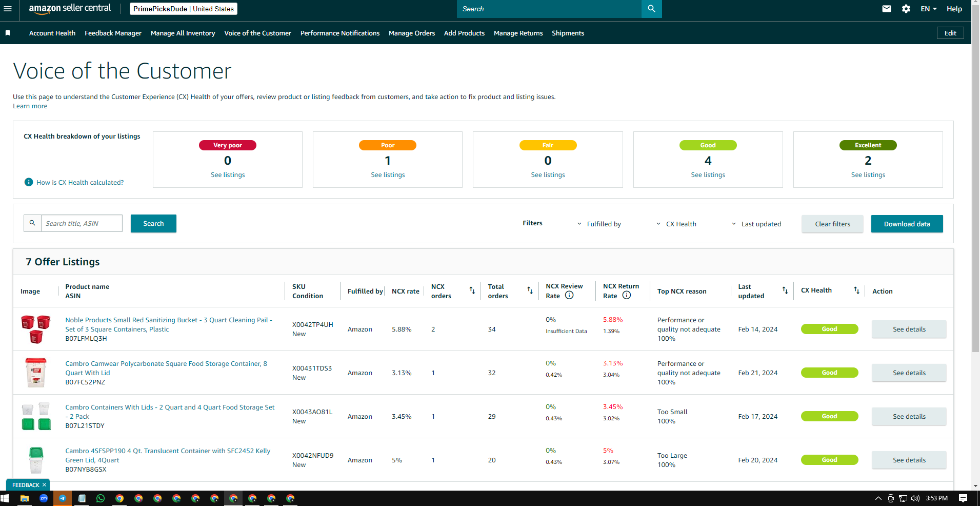Image resolution: width=980 pixels, height=506 pixels.
Task: Click the red sanitizing buckets product thumbnail
Action: 36,329
